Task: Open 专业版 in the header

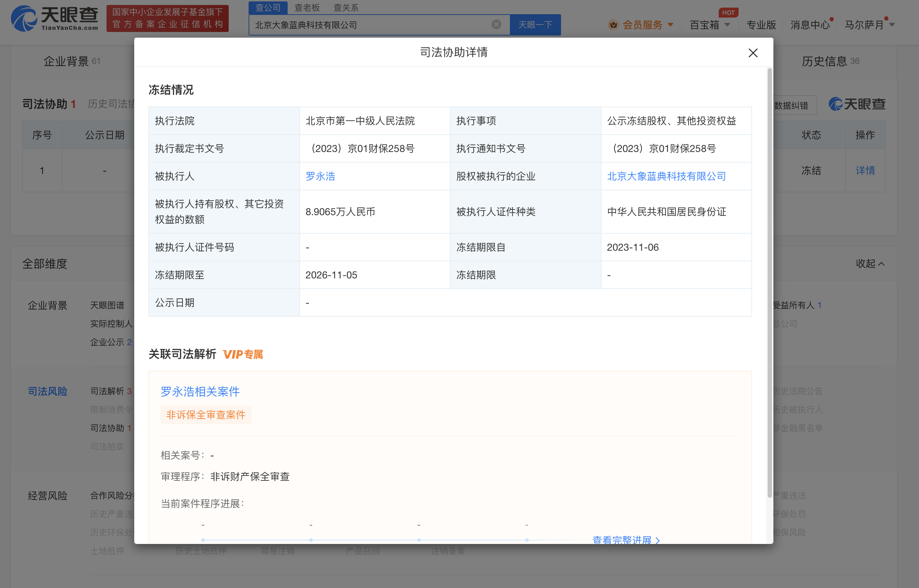Action: pos(761,25)
